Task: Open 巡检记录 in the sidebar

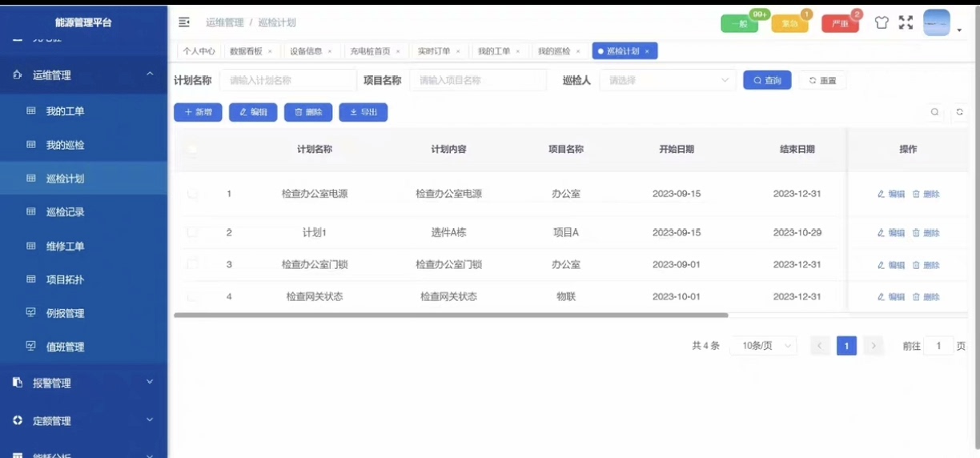Action: coord(65,212)
